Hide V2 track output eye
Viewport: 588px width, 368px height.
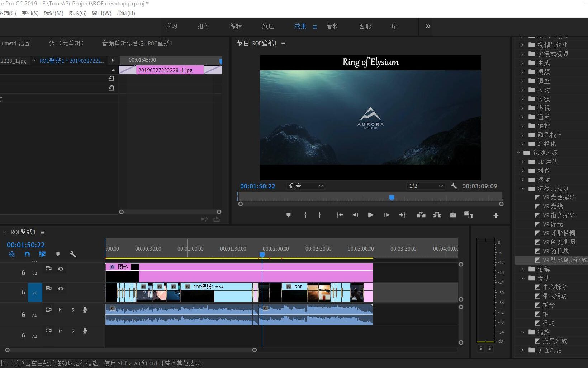click(x=61, y=269)
